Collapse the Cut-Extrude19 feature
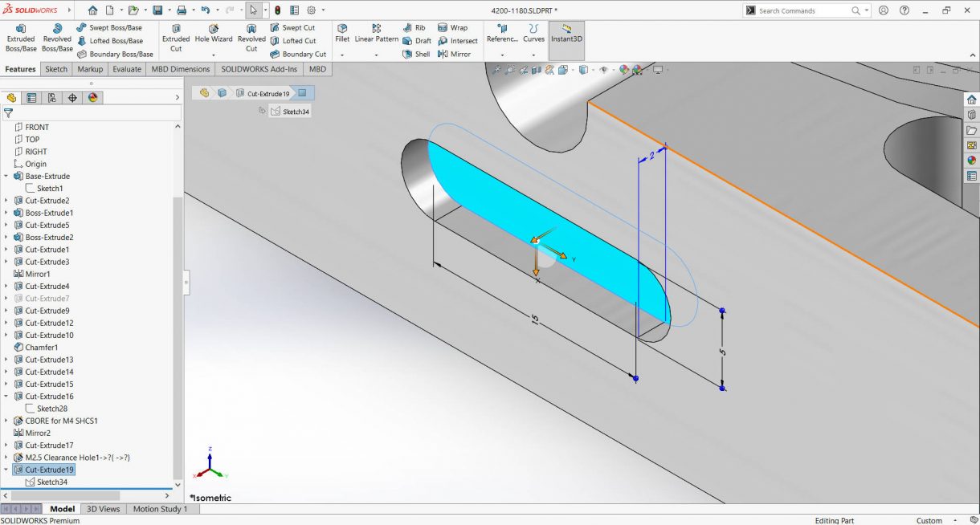 6,470
